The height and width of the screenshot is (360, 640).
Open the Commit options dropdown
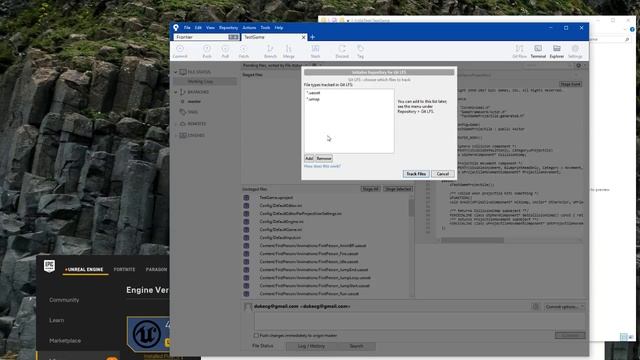pos(564,307)
